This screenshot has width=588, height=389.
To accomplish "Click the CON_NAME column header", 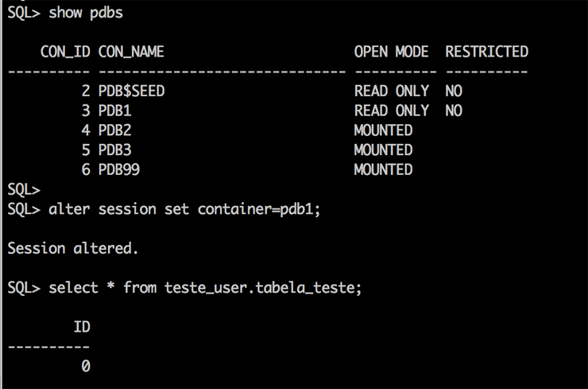I will pyautogui.click(x=131, y=52).
